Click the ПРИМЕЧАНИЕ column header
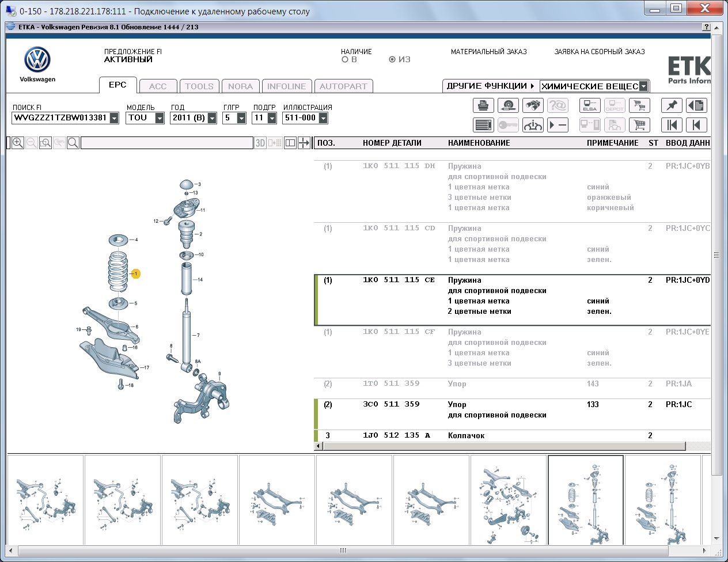 coord(613,143)
